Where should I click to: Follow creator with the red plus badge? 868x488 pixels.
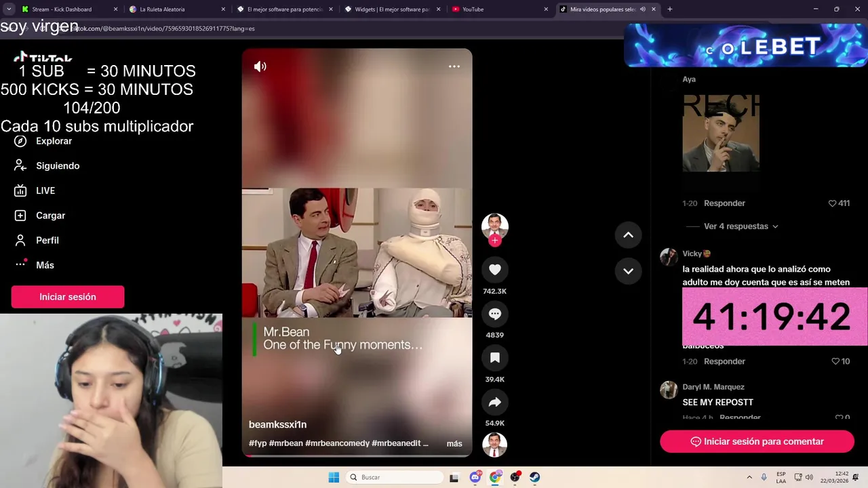pyautogui.click(x=495, y=241)
